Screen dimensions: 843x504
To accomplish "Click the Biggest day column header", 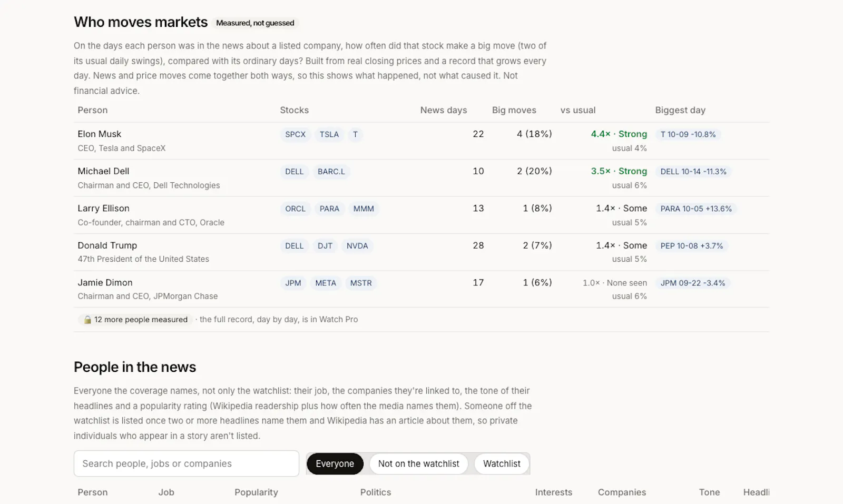I will point(680,110).
